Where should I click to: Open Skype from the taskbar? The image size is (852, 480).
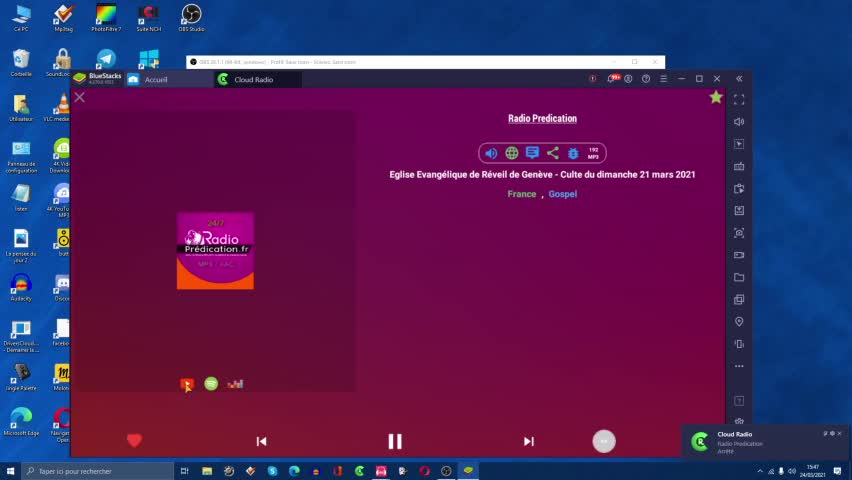pos(272,471)
